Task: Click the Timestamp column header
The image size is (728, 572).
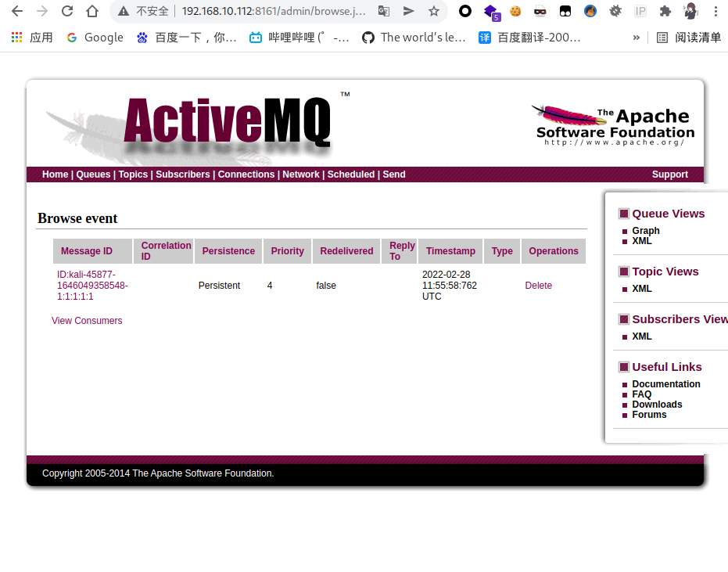Action: [x=450, y=251]
